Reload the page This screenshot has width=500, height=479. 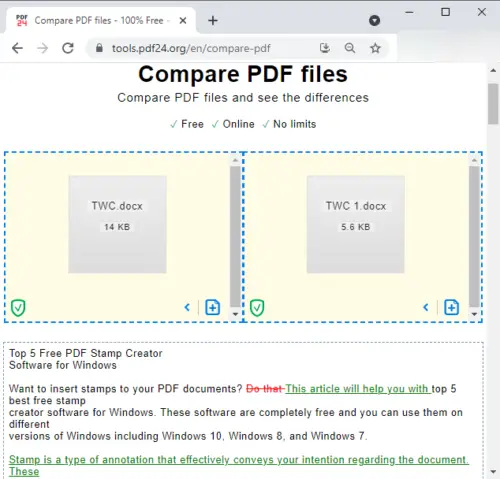pos(68,48)
